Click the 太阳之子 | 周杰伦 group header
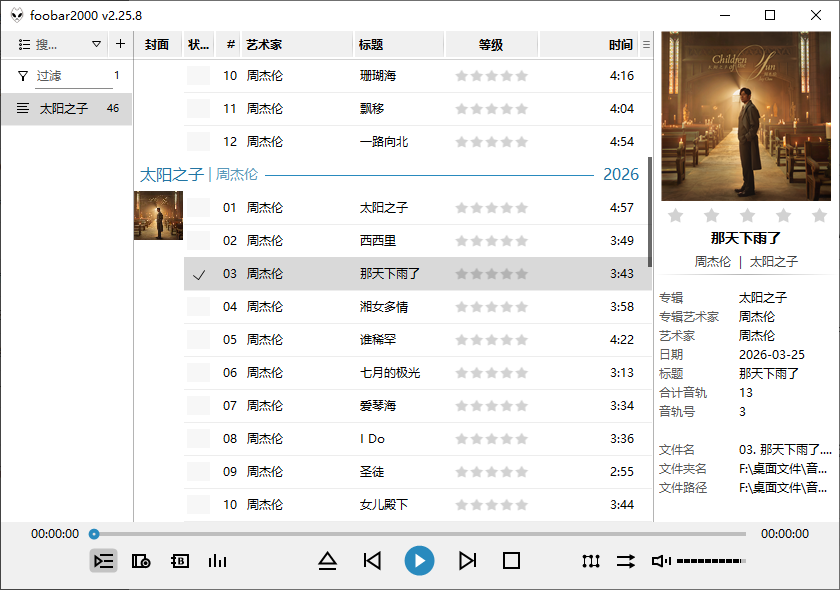Screen dimensions: 840x590 199,175
